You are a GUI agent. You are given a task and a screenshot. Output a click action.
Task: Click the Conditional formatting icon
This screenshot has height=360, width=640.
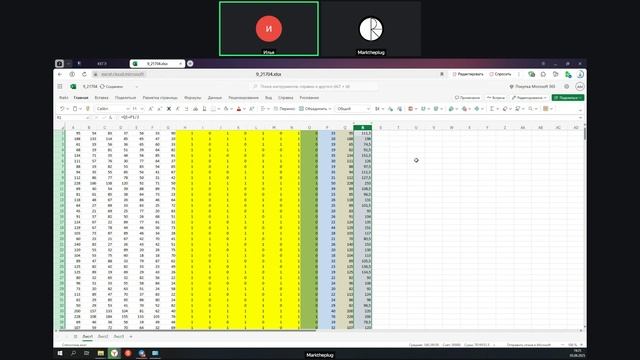[411, 109]
